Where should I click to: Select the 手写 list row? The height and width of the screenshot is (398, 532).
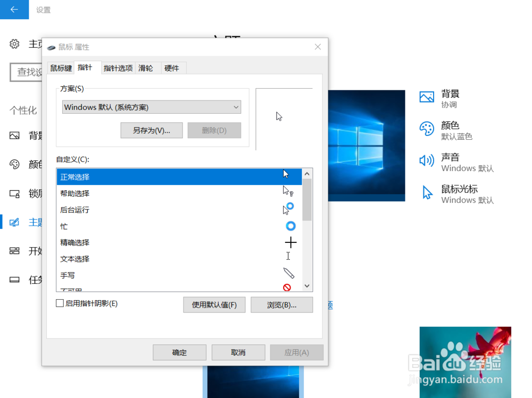(x=179, y=275)
